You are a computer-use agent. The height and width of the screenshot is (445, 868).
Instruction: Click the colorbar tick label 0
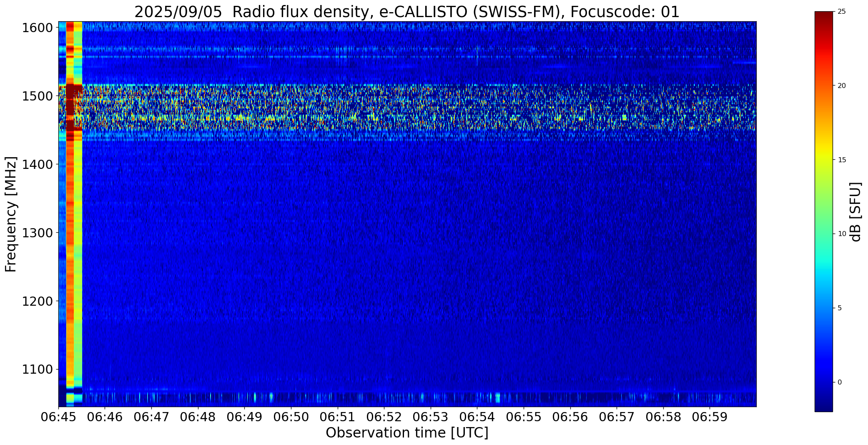pos(840,382)
